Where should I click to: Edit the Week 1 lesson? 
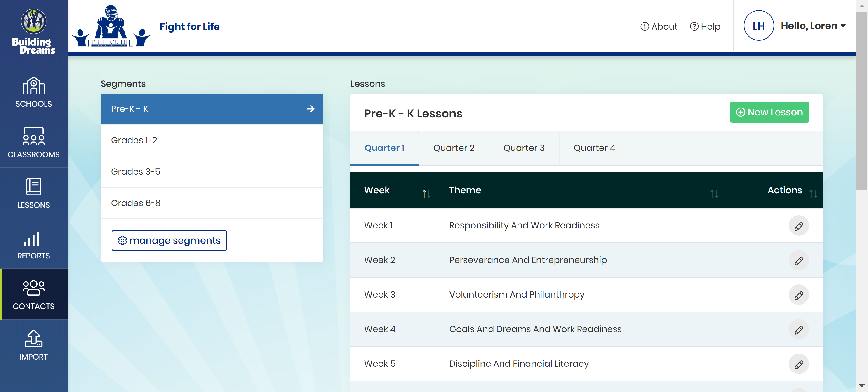click(x=798, y=226)
